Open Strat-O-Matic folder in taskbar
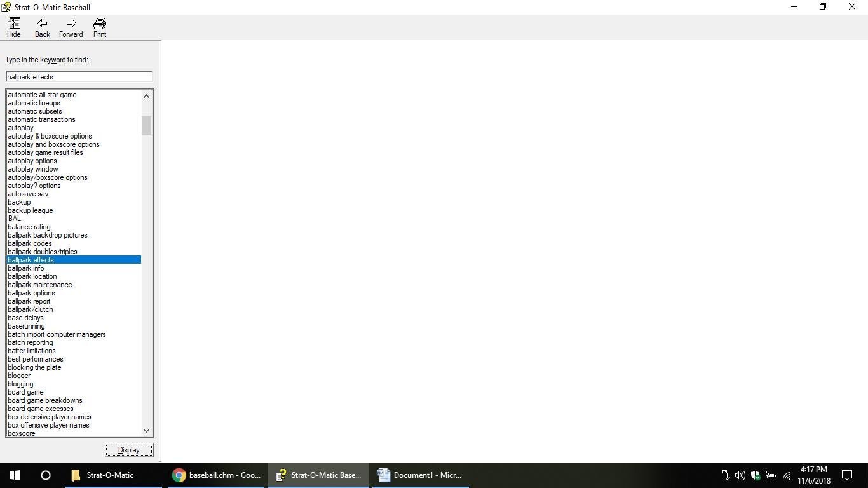The width and height of the screenshot is (868, 488). coord(114,475)
